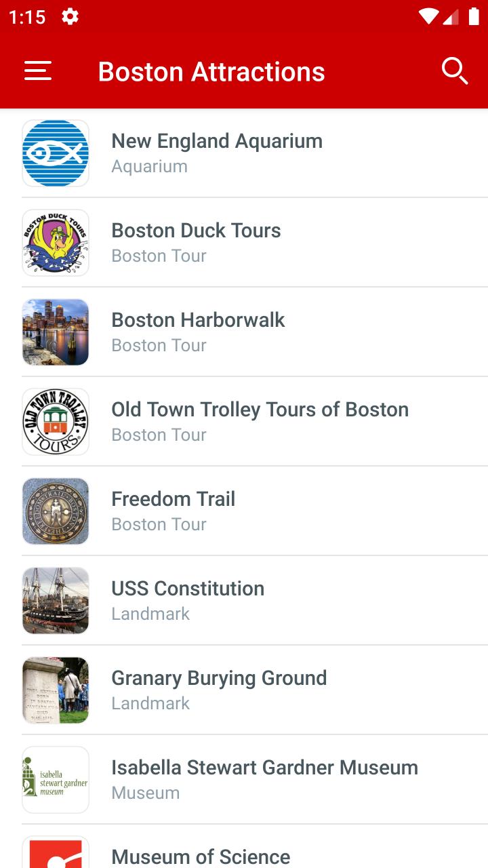Tap the Freedom Trail list title
This screenshot has height=868, width=488.
click(174, 499)
